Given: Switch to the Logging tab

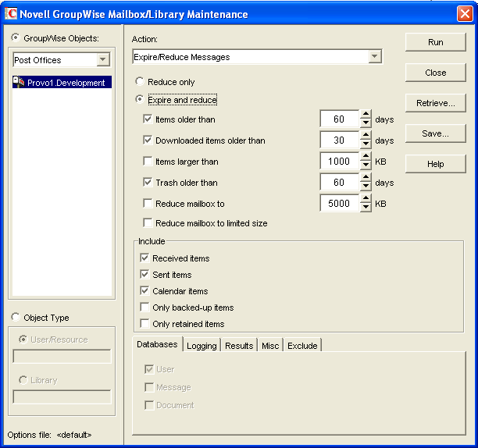Looking at the screenshot, I should [x=202, y=346].
